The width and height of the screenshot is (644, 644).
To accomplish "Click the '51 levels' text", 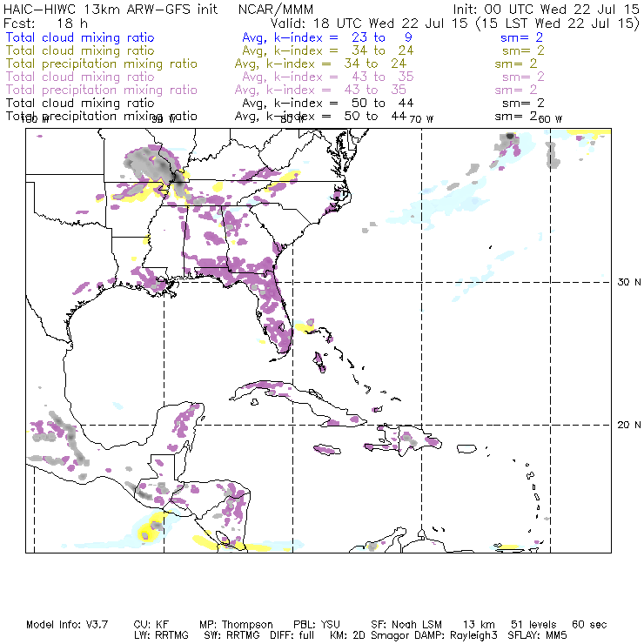I will pos(533,625).
